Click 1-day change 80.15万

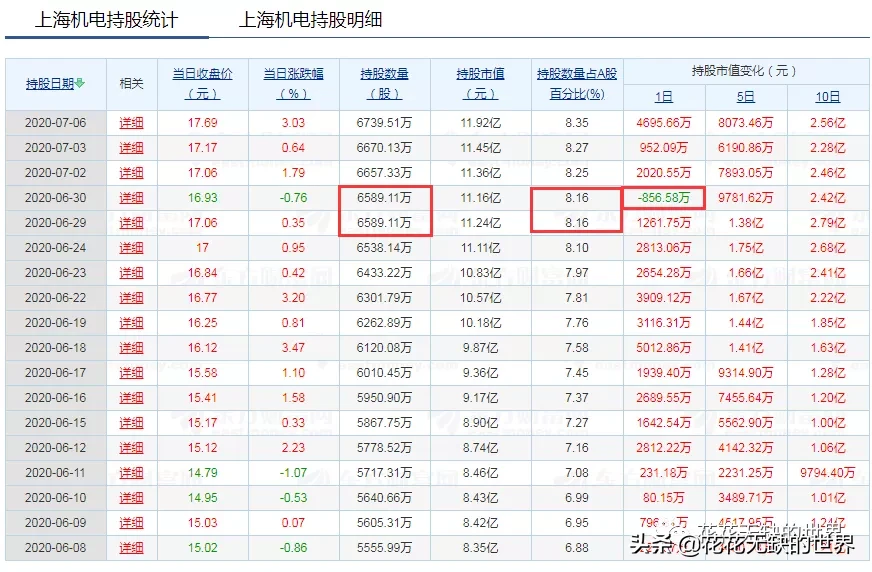click(663, 498)
